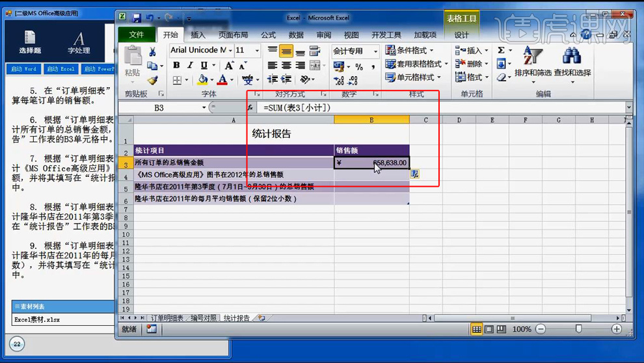Click decrease decimal icon

[353, 81]
